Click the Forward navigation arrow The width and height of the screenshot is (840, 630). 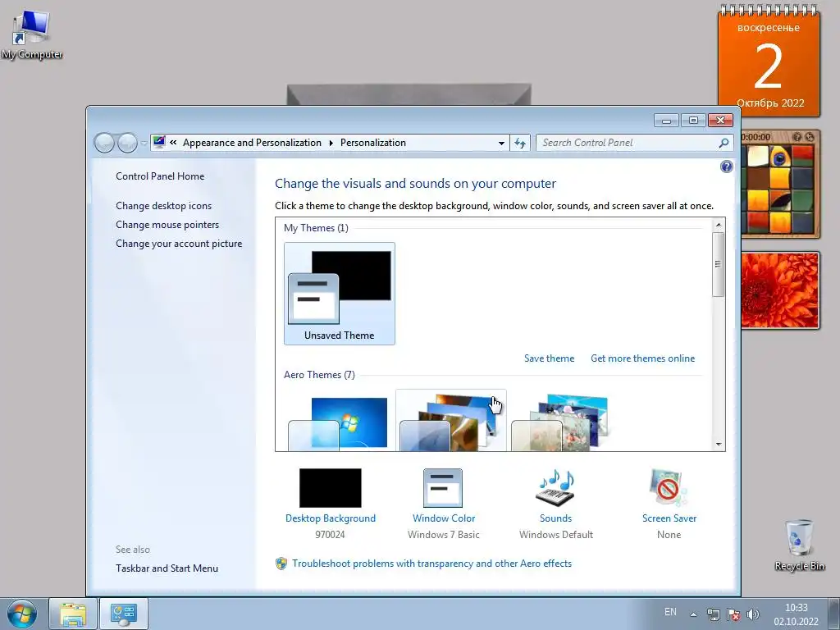coord(127,143)
